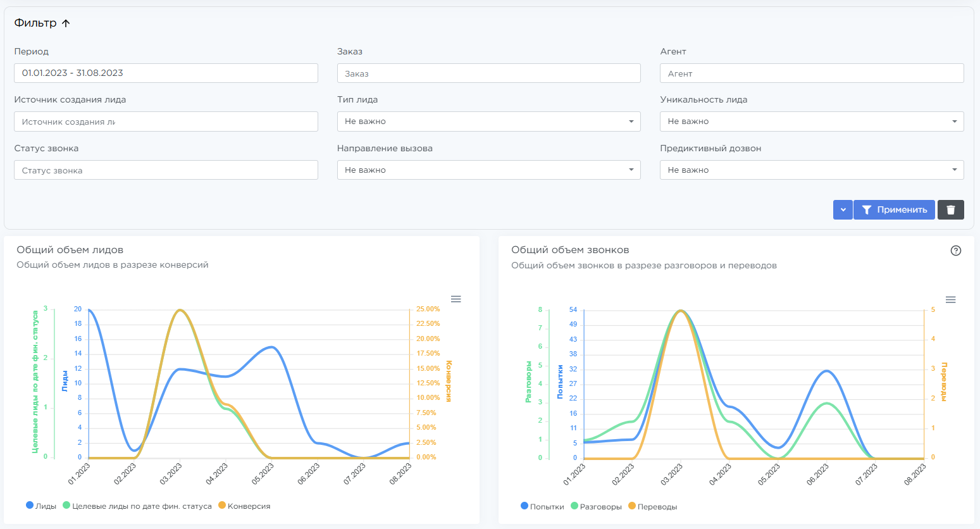980x529 pixels.
Task: Open the Предиктивный дозвон dropdown
Action: 811,170
